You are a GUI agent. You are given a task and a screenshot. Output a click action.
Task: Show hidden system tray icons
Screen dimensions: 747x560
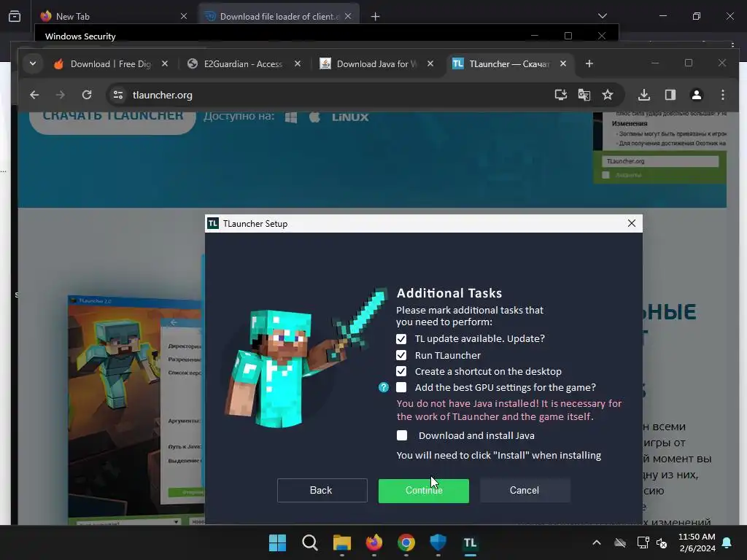597,542
